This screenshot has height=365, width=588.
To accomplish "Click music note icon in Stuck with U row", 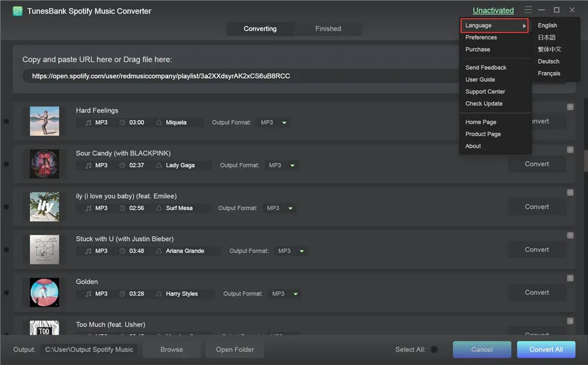I will coord(88,251).
